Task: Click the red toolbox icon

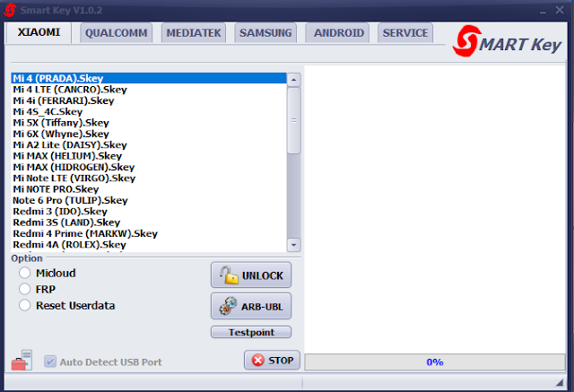Action: click(x=22, y=361)
